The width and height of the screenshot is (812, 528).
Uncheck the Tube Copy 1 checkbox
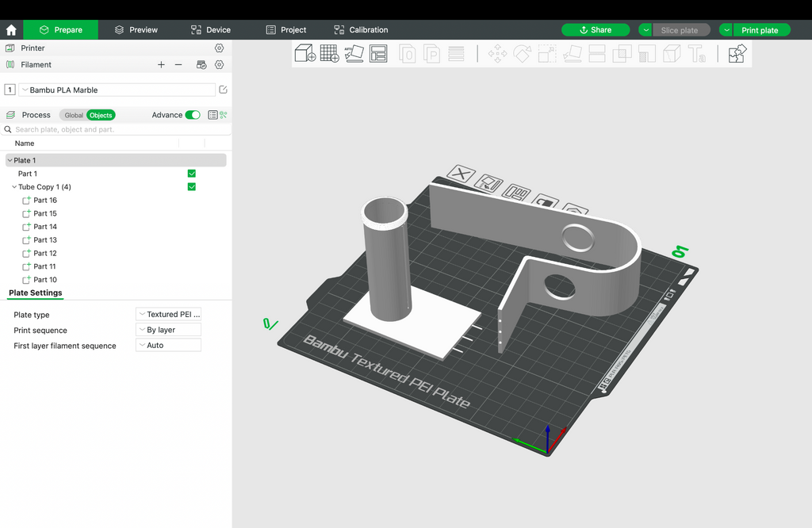[x=192, y=187]
